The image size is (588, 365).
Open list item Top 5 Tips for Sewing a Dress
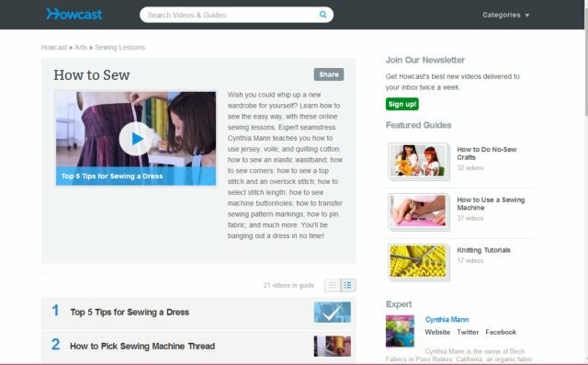(x=130, y=312)
